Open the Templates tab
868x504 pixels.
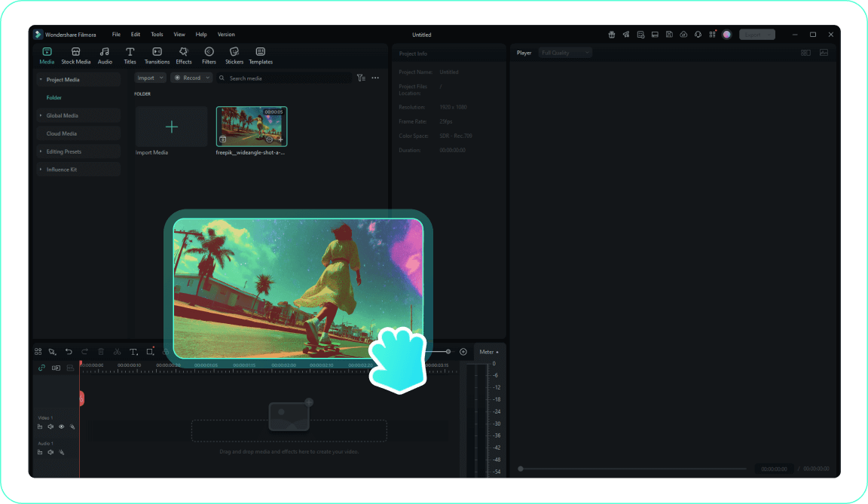[261, 56]
